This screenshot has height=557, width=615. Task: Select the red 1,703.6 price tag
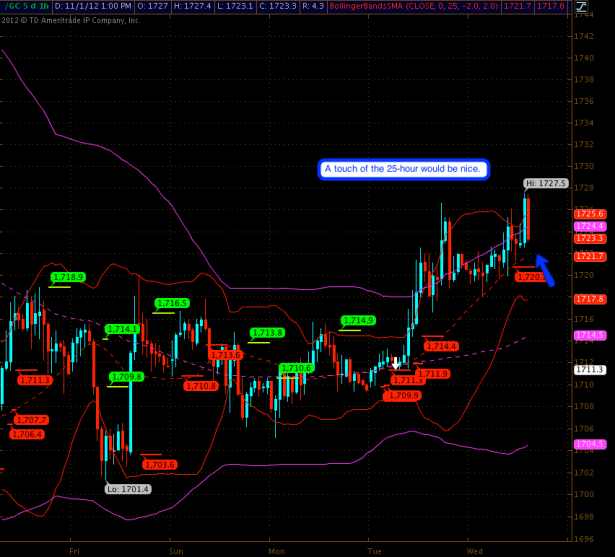(x=159, y=464)
